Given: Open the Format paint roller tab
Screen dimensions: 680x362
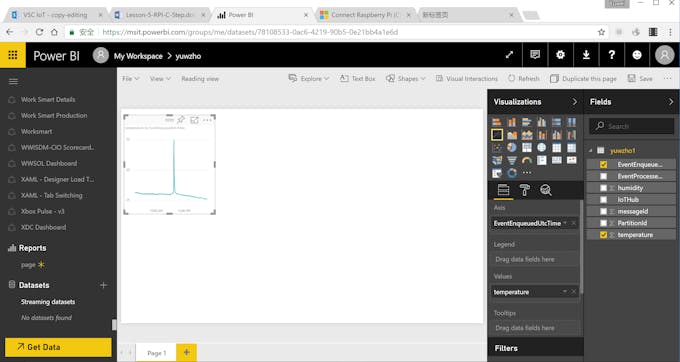Looking at the screenshot, I should (x=524, y=190).
